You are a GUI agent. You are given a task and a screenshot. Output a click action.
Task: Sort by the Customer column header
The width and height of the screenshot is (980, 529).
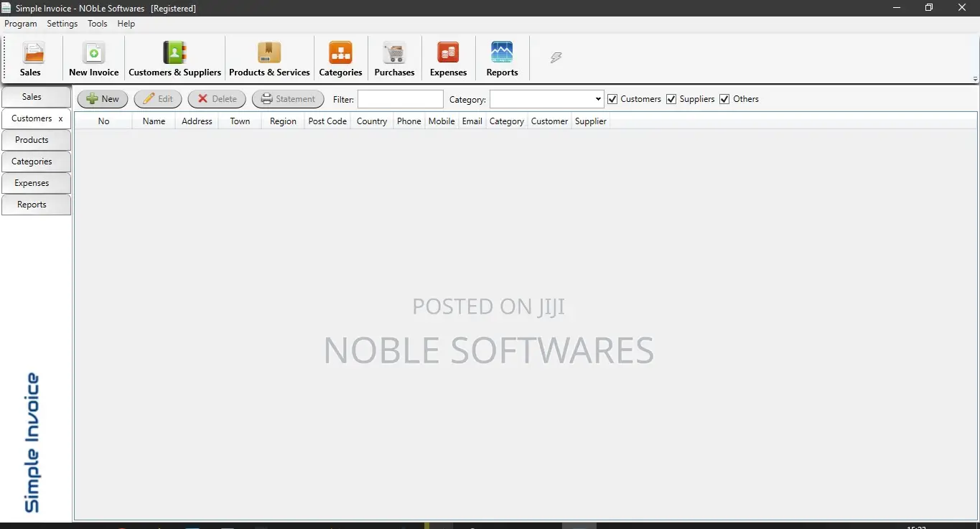coord(549,121)
